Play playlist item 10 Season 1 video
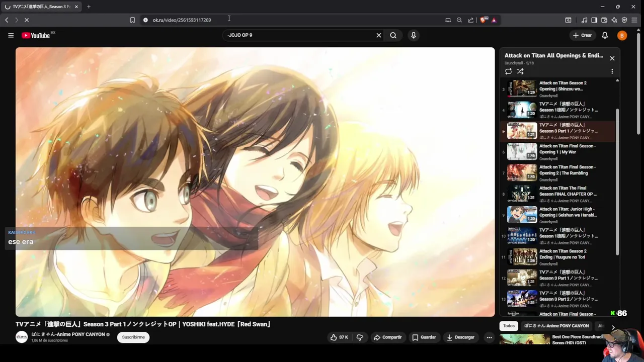The height and width of the screenshot is (362, 644). click(x=557, y=236)
